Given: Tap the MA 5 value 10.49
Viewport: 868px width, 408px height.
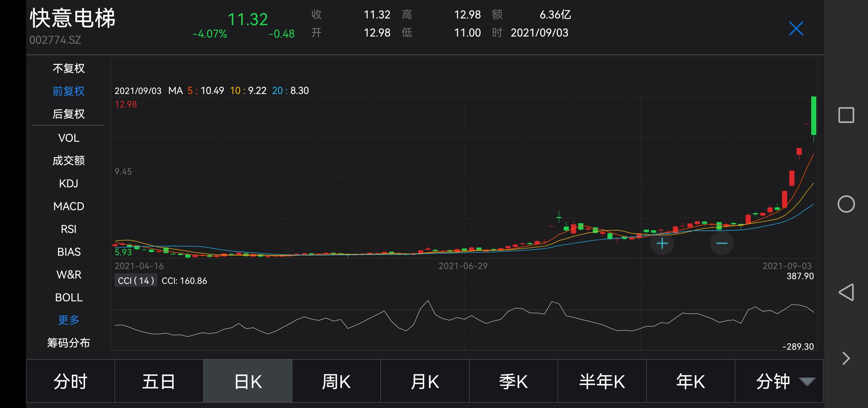Looking at the screenshot, I should 212,90.
